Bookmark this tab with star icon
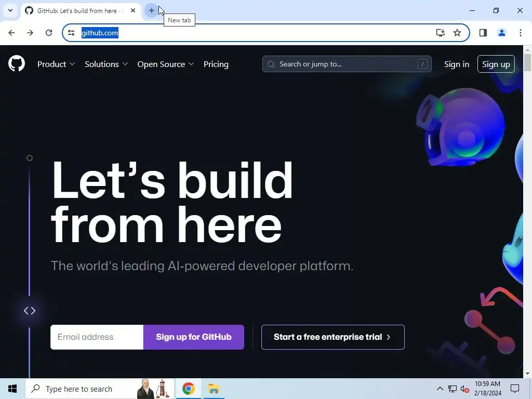532x399 pixels. coord(457,33)
